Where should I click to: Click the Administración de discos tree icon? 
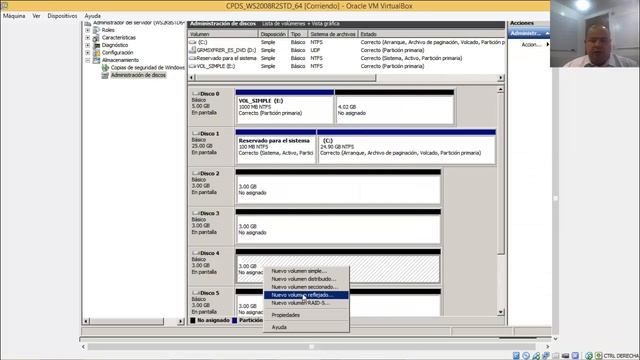tap(105, 75)
